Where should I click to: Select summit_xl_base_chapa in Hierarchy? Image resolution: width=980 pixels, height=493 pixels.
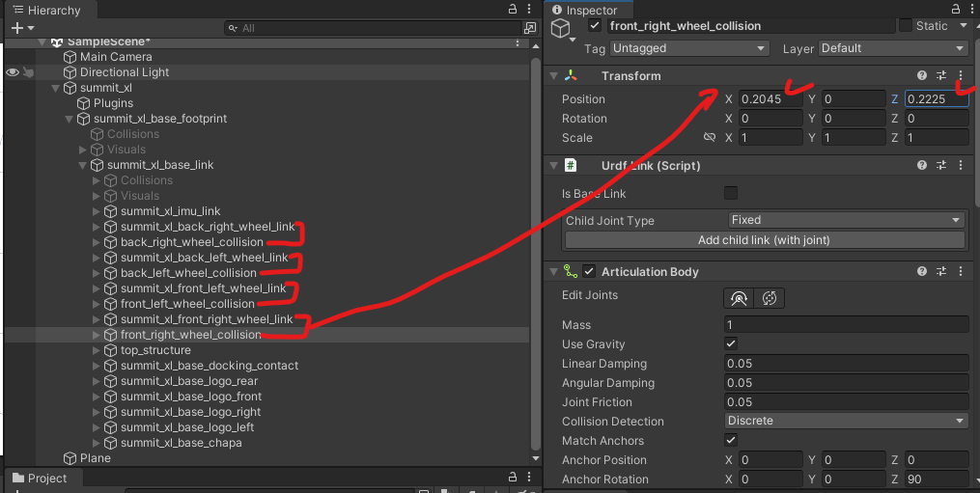(x=182, y=443)
